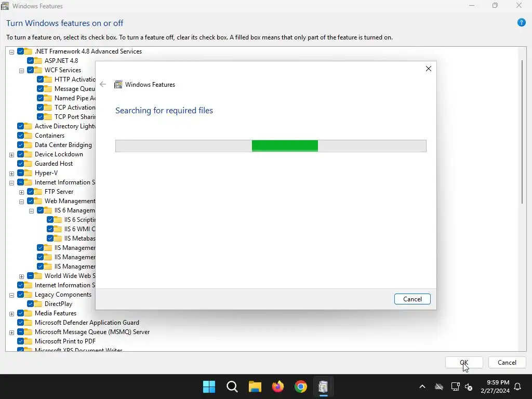
Task: Click Cancel in the main Windows Features window
Action: click(507, 362)
